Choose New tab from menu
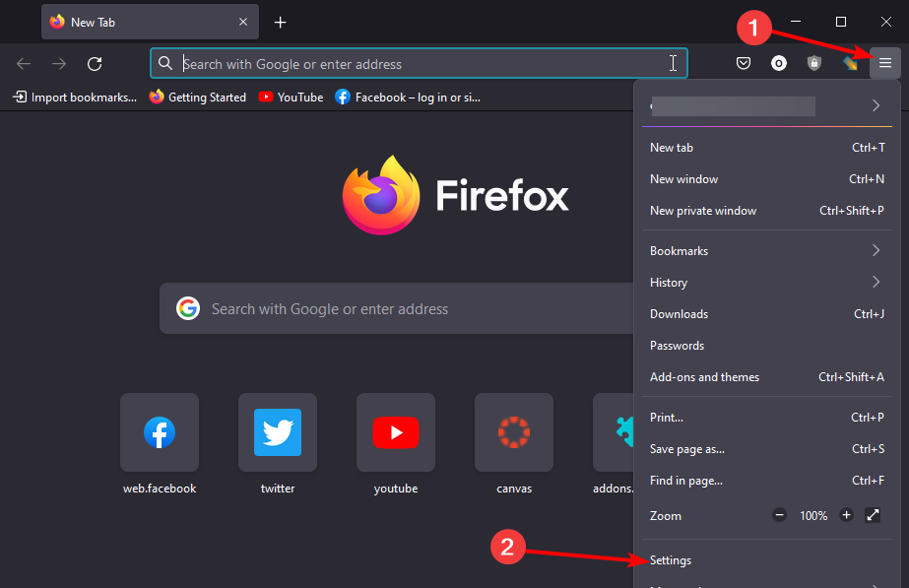 766,148
